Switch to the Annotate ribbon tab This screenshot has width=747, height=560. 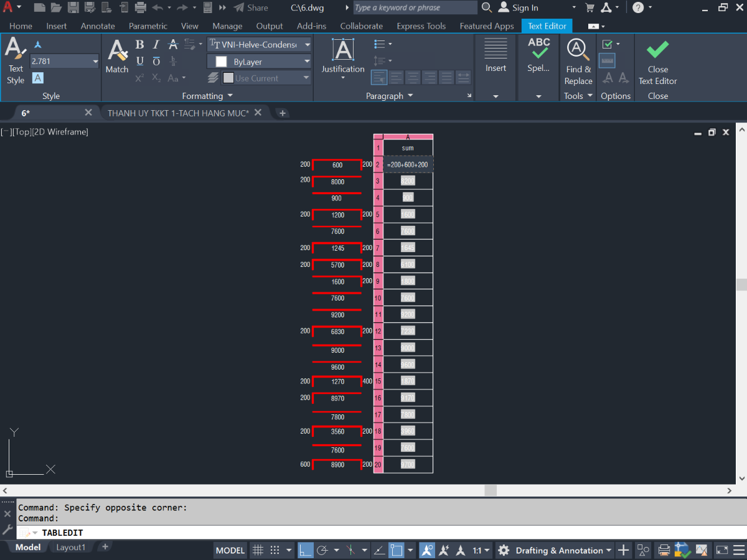pyautogui.click(x=98, y=26)
